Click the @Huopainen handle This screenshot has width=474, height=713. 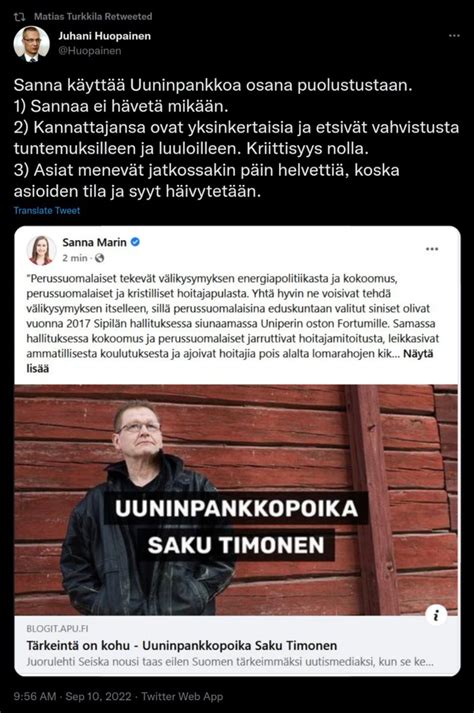[x=90, y=50]
